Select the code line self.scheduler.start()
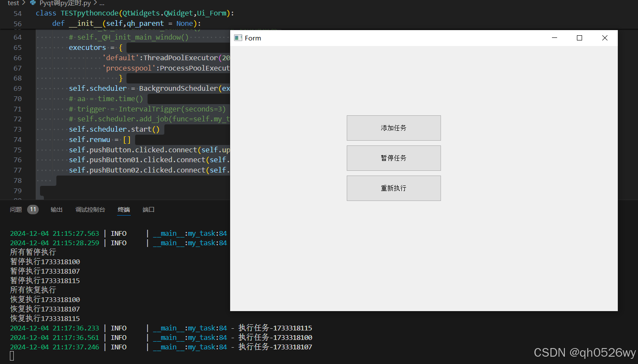The image size is (638, 364). coord(115,129)
